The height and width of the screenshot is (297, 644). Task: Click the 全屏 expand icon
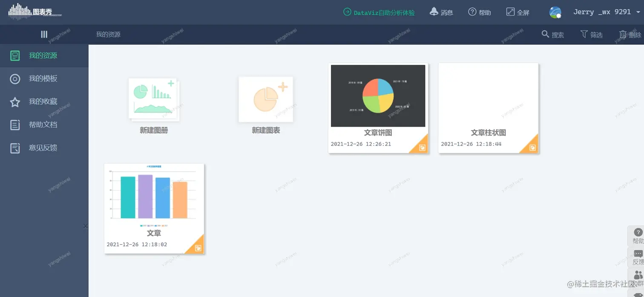point(510,12)
